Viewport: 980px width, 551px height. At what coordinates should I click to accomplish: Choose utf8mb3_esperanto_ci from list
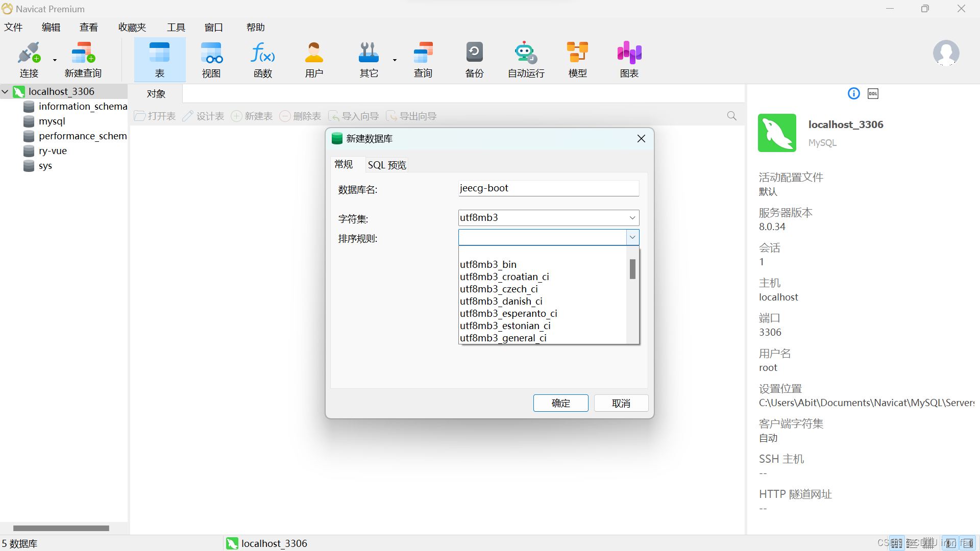[543, 313]
